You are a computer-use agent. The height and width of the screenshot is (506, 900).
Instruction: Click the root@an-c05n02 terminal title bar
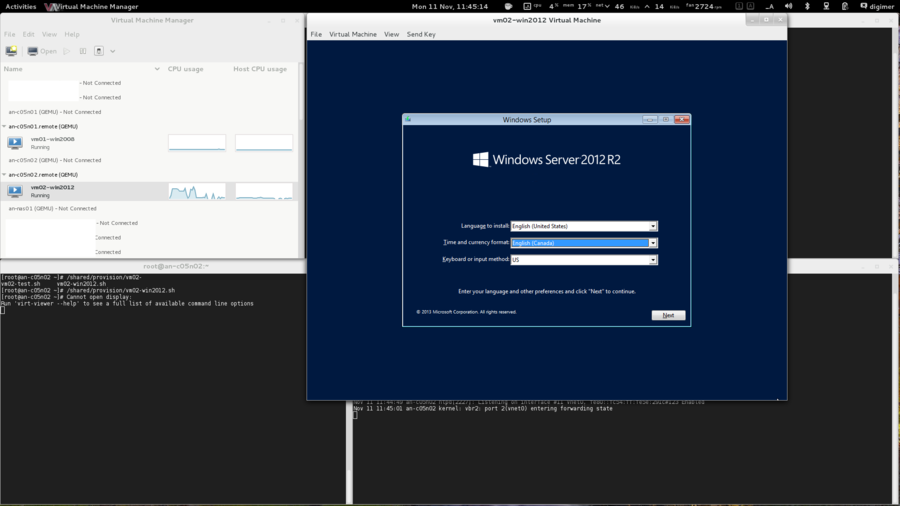[x=176, y=266]
